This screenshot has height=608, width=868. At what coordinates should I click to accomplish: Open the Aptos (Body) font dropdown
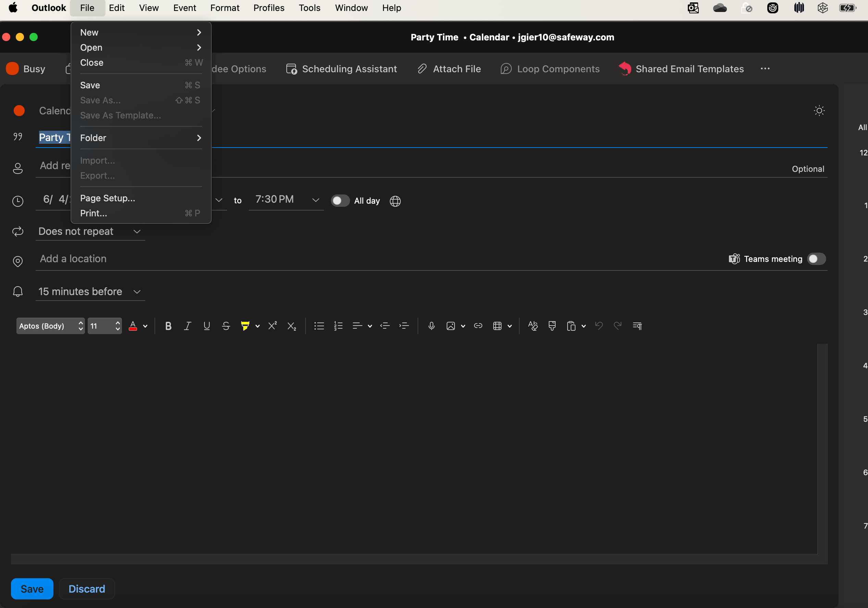pos(50,326)
